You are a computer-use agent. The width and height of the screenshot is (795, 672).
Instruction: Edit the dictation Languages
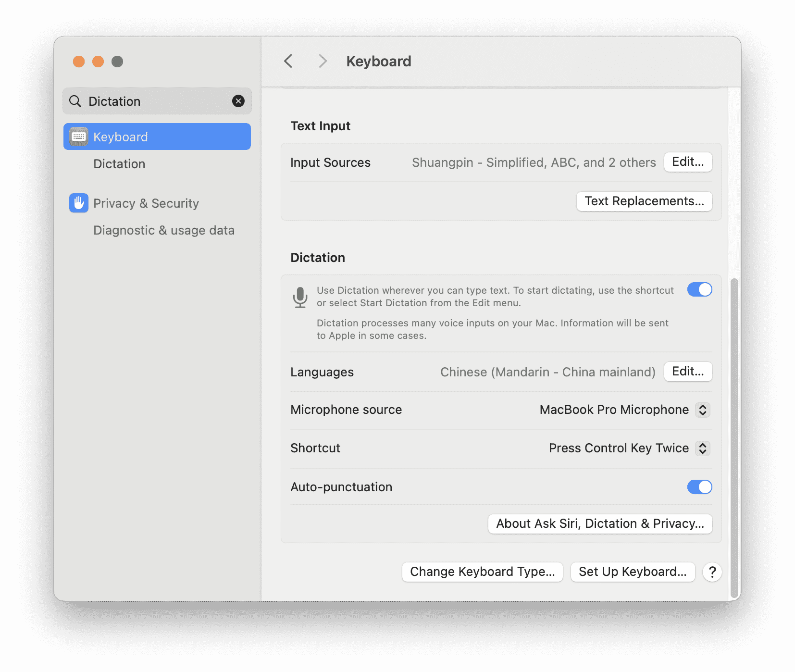pos(688,372)
